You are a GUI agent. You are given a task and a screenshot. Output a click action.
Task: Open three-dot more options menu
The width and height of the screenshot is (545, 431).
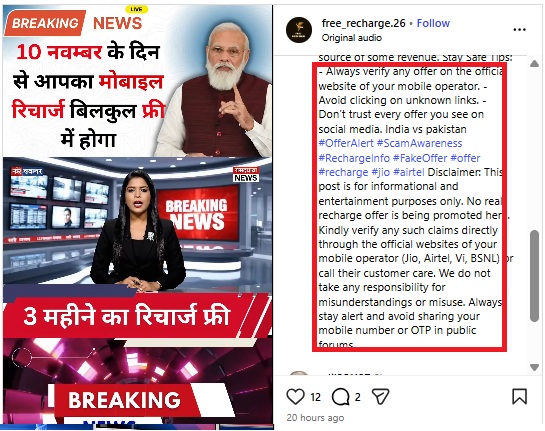[x=519, y=30]
